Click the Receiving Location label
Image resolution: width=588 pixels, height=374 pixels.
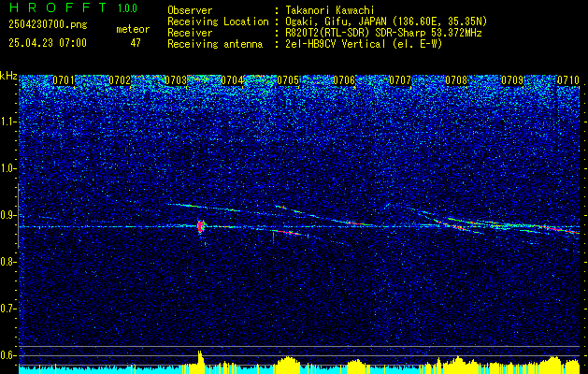218,22
